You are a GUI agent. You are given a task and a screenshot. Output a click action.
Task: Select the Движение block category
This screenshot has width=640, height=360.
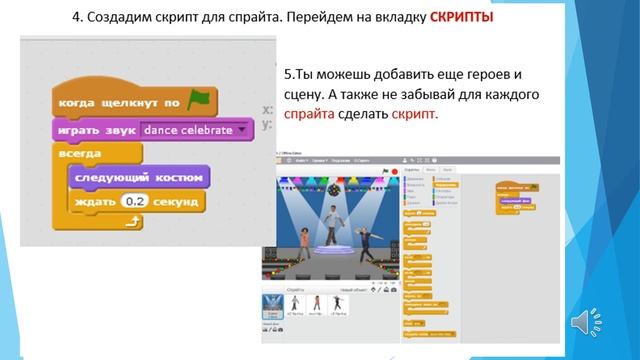point(414,179)
